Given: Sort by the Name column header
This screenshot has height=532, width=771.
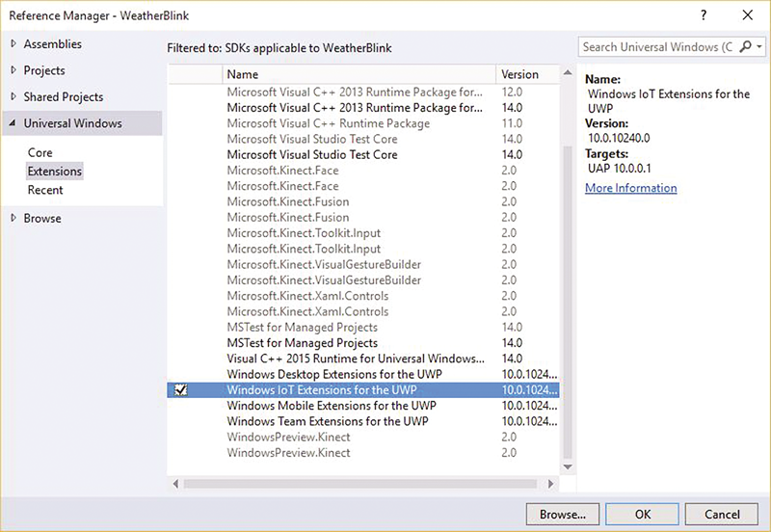Looking at the screenshot, I should point(359,74).
